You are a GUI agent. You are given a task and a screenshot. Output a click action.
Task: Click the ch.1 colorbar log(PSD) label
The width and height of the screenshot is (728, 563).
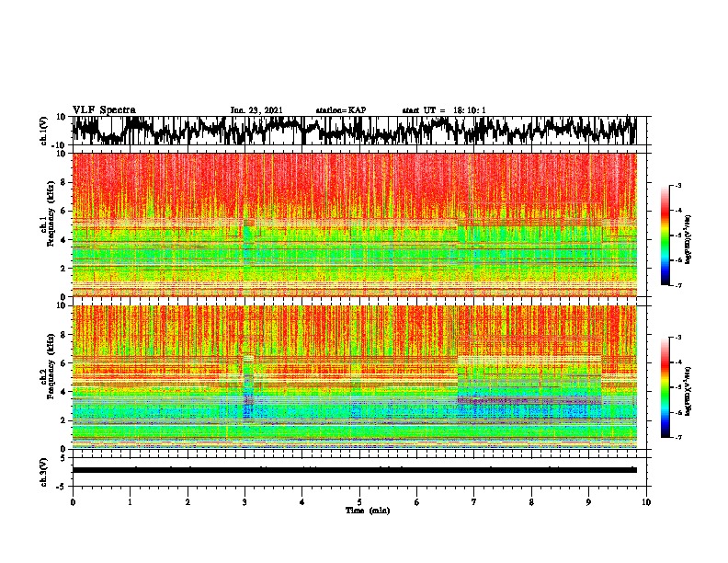pos(688,240)
